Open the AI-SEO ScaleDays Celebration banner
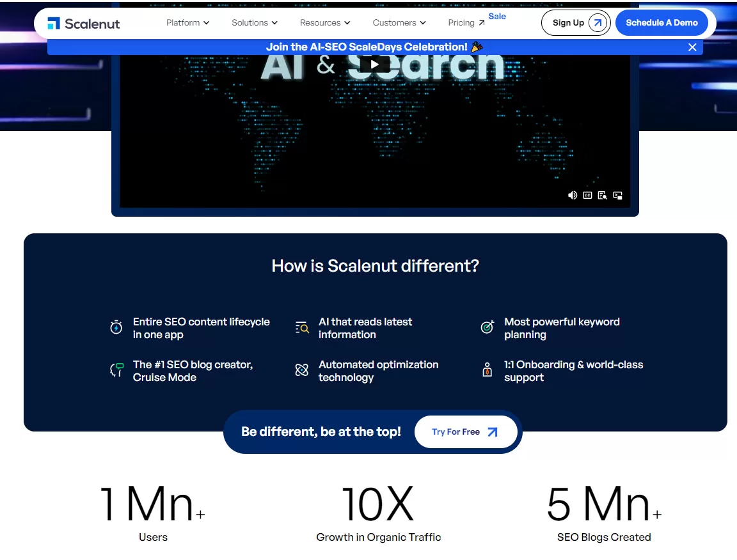Image resolution: width=737 pixels, height=560 pixels. [375, 47]
